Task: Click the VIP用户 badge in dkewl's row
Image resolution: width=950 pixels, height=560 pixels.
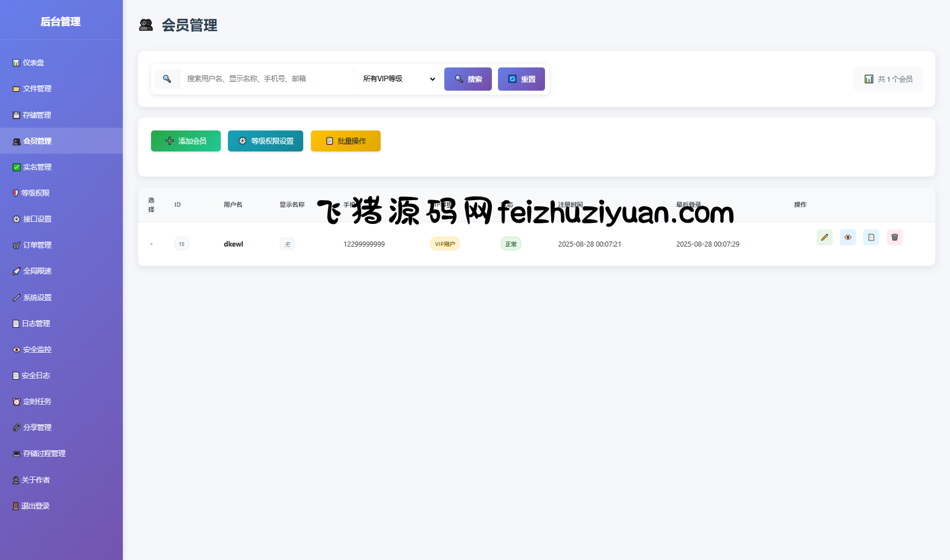Action: [x=445, y=244]
